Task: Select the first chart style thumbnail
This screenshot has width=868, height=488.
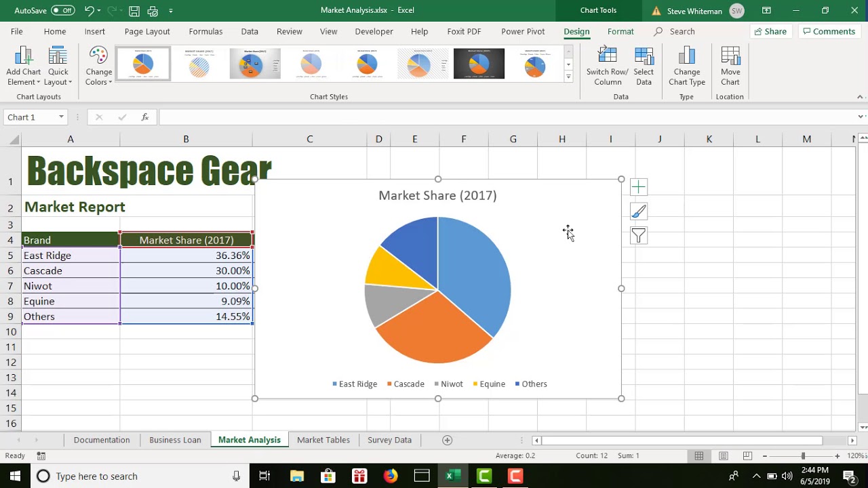Action: tap(143, 64)
